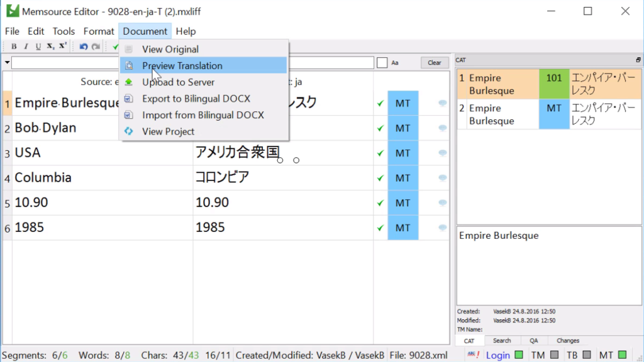Open comment bubble for Empire Burlesque segment
This screenshot has height=362, width=644.
(442, 103)
